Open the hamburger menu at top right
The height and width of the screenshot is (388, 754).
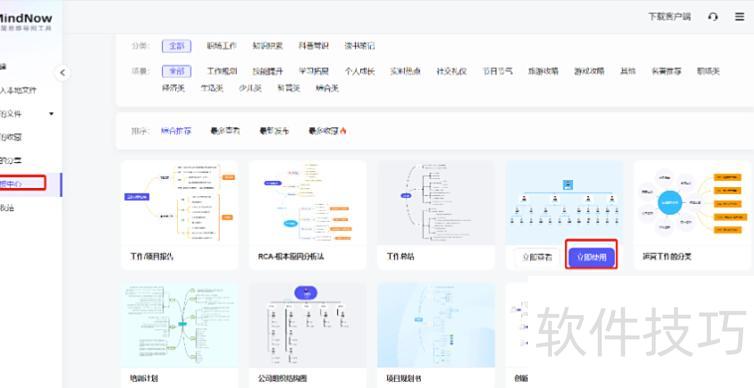(x=740, y=17)
